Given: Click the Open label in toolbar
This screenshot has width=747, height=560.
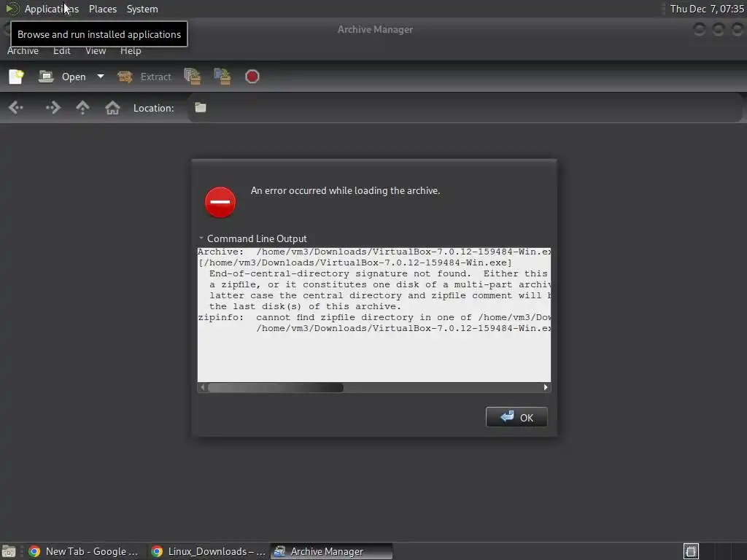Looking at the screenshot, I should tap(74, 77).
